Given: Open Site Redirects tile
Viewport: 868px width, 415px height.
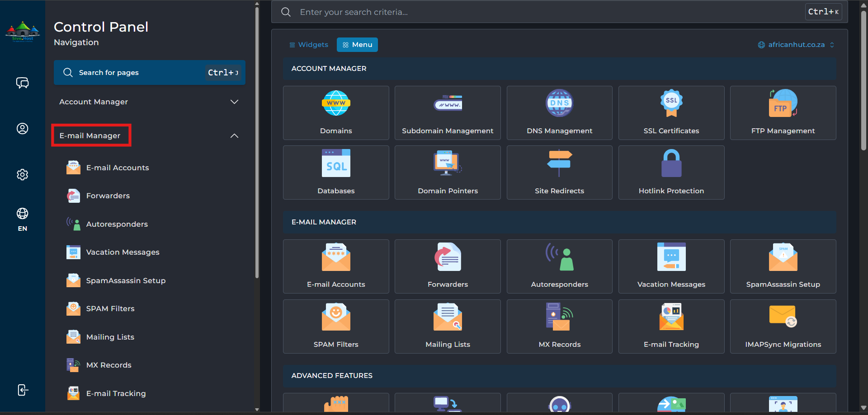Looking at the screenshot, I should [x=559, y=173].
